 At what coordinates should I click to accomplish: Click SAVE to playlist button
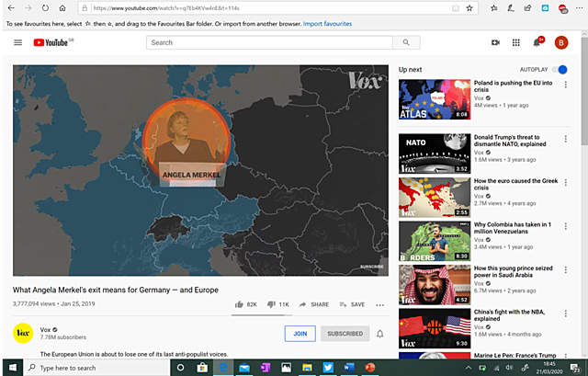click(352, 304)
